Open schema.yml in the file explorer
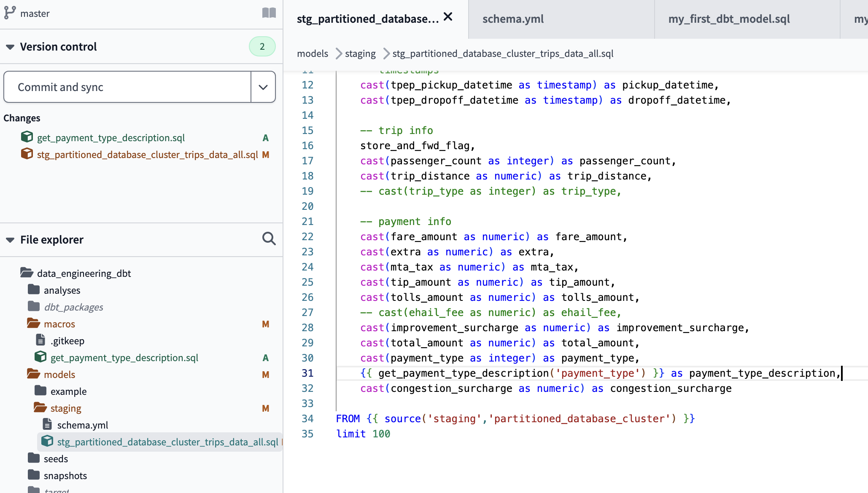 click(83, 425)
